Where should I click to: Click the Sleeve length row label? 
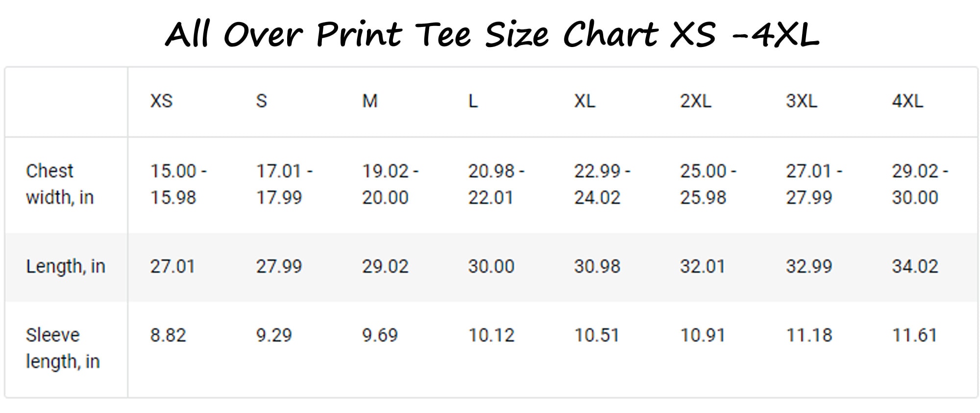[63, 348]
